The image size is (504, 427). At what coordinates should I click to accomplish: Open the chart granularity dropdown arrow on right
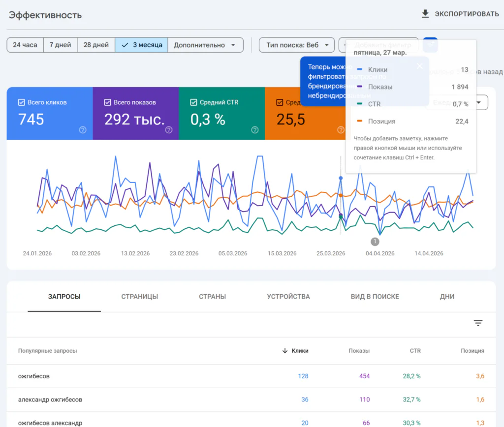click(x=479, y=102)
